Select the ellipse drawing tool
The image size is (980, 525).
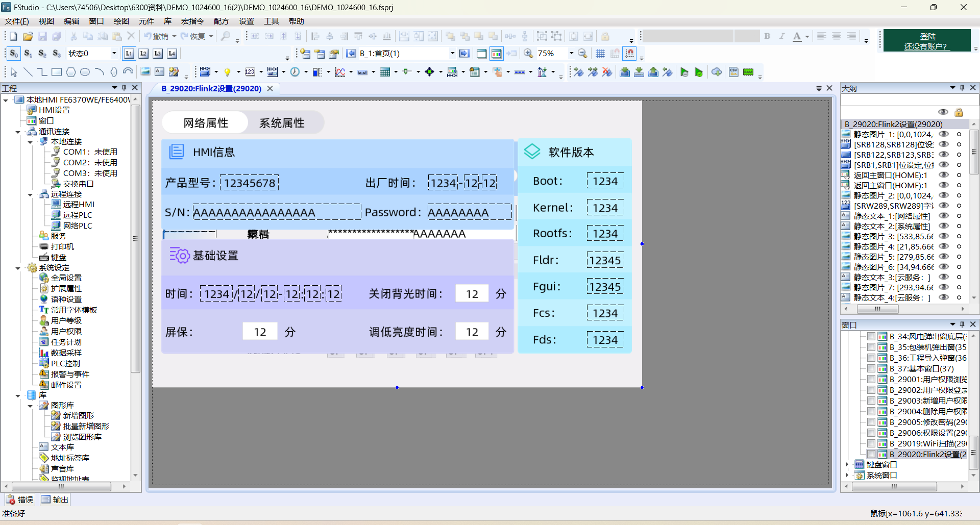pyautogui.click(x=85, y=72)
